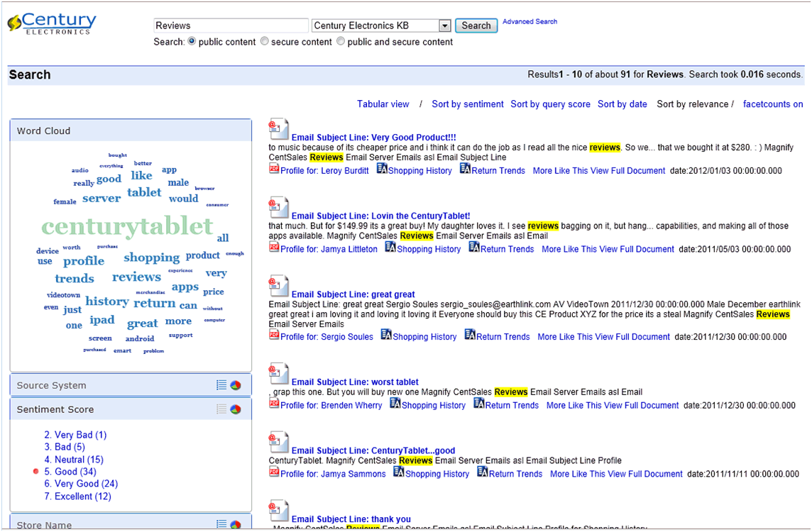Filter by 7. Excellent (12)
The image size is (812, 532).
click(77, 497)
